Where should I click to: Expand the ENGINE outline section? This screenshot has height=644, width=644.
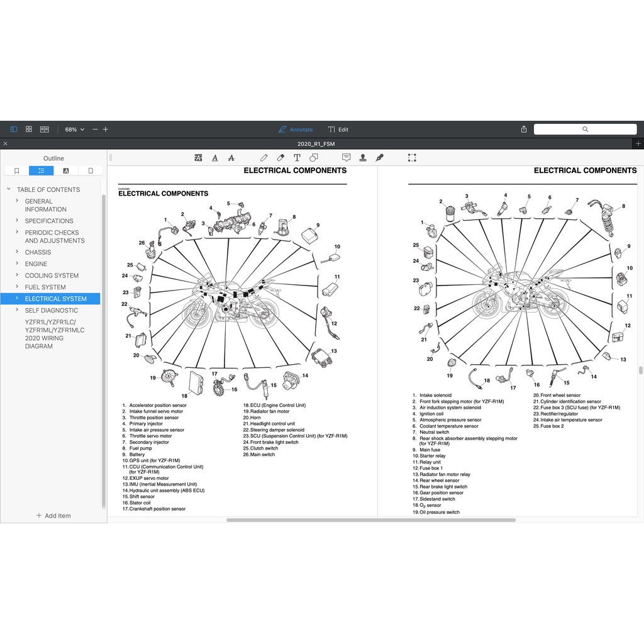point(17,264)
